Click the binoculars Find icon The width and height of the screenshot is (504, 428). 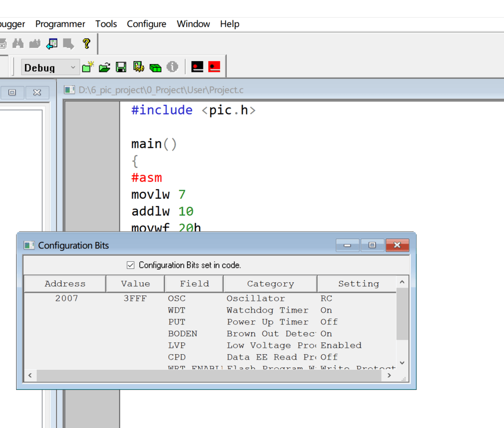18,44
